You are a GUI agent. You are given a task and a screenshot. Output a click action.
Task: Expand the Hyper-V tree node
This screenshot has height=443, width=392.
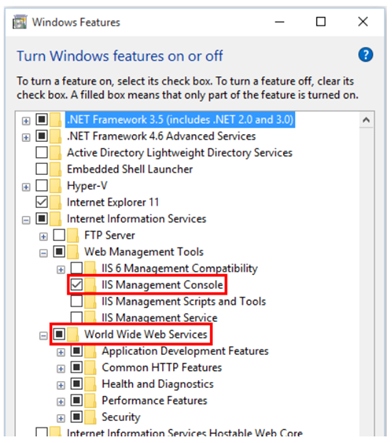26,187
